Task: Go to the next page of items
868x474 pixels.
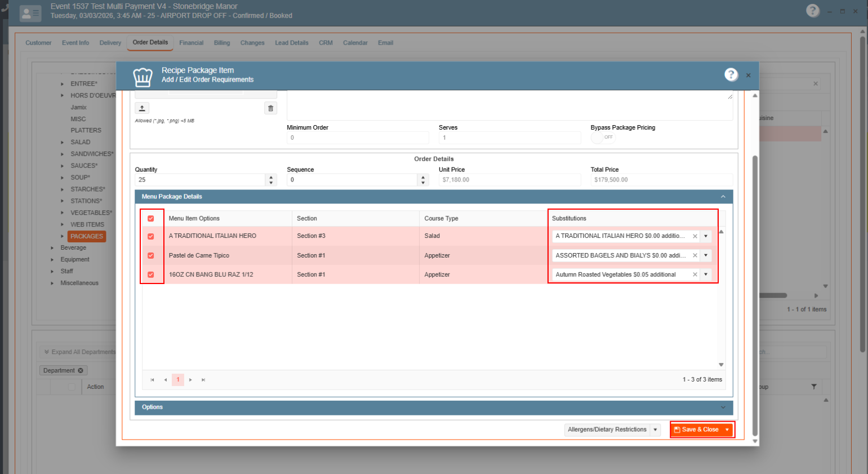Action: click(x=191, y=380)
